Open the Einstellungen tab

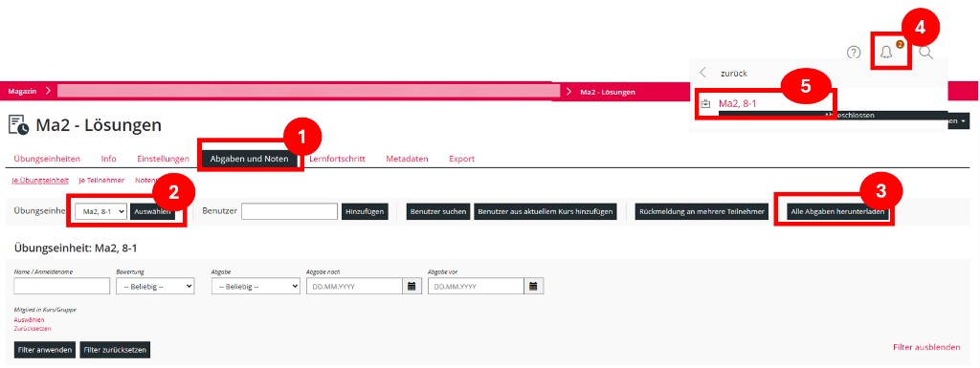click(x=163, y=159)
